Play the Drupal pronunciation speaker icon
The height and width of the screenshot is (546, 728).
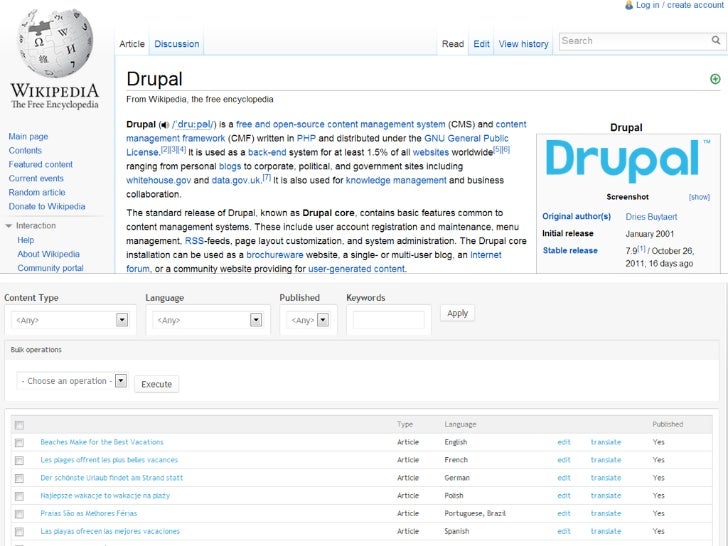164,125
